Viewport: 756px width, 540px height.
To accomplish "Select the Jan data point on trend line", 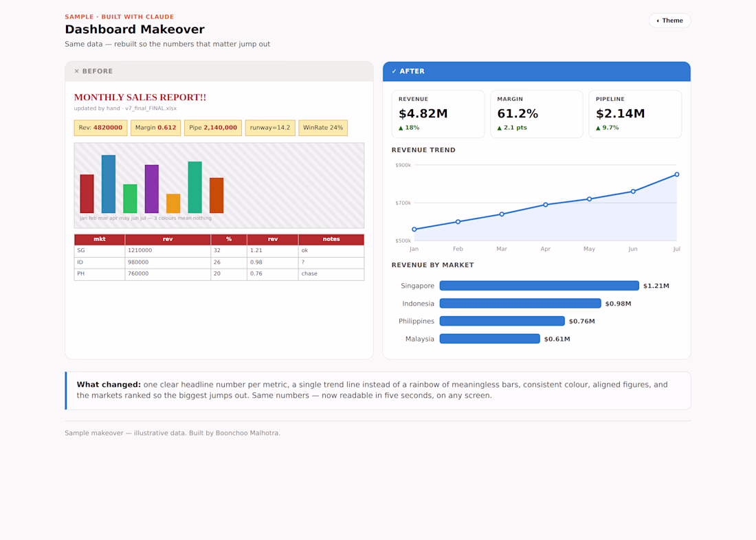I will tap(414, 229).
